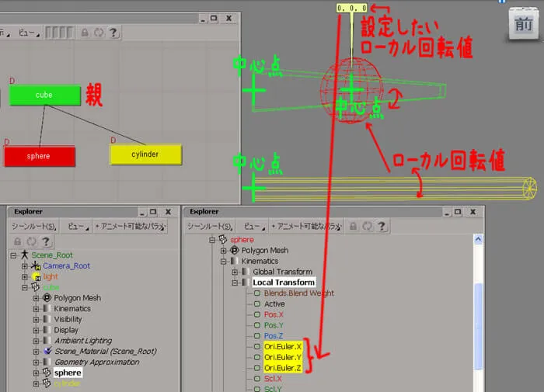Toggle animation box for Active parameter
Viewport: 544px width, 392px height.
point(257,304)
